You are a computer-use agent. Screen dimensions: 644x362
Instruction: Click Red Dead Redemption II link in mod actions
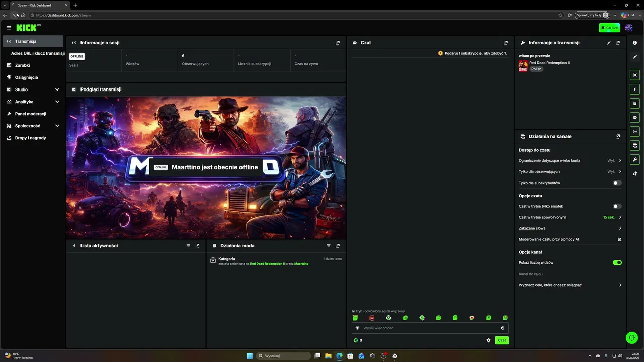click(267, 264)
